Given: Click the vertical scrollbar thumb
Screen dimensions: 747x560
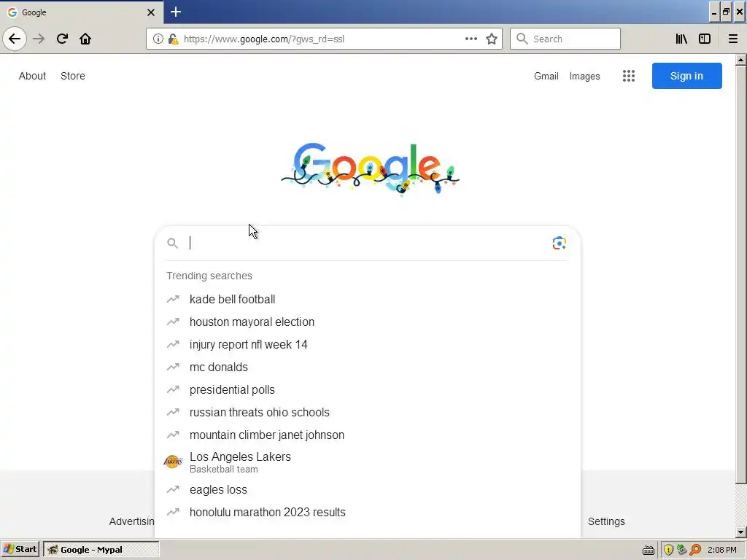Looking at the screenshot, I should pos(741,275).
